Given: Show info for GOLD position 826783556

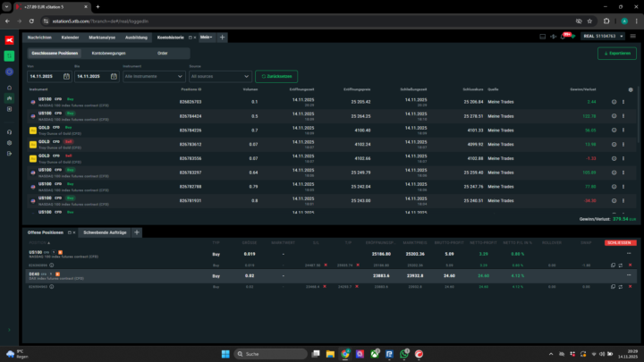Looking at the screenshot, I should pos(614,158).
